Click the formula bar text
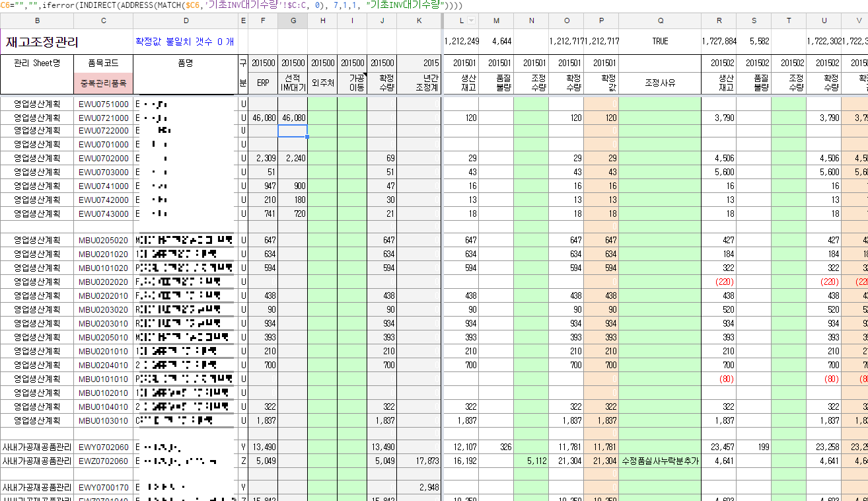Image resolution: width=868 pixels, height=501 pixels. [231, 5]
